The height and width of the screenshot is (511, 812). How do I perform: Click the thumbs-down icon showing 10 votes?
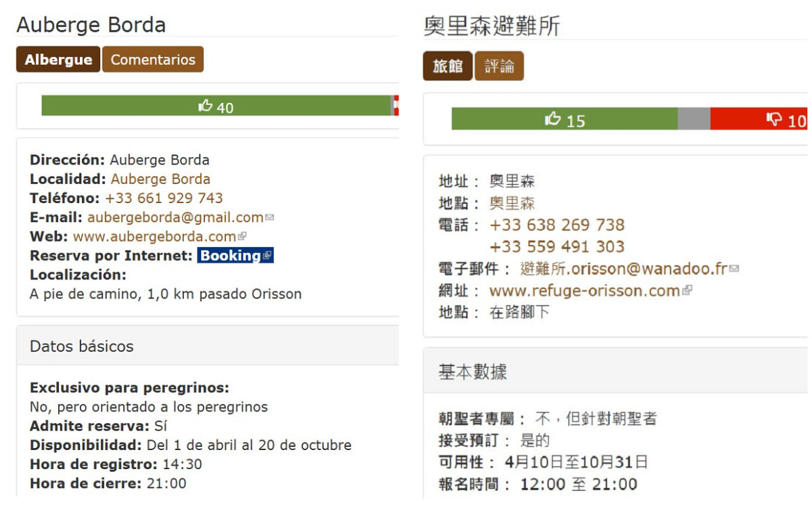774,120
